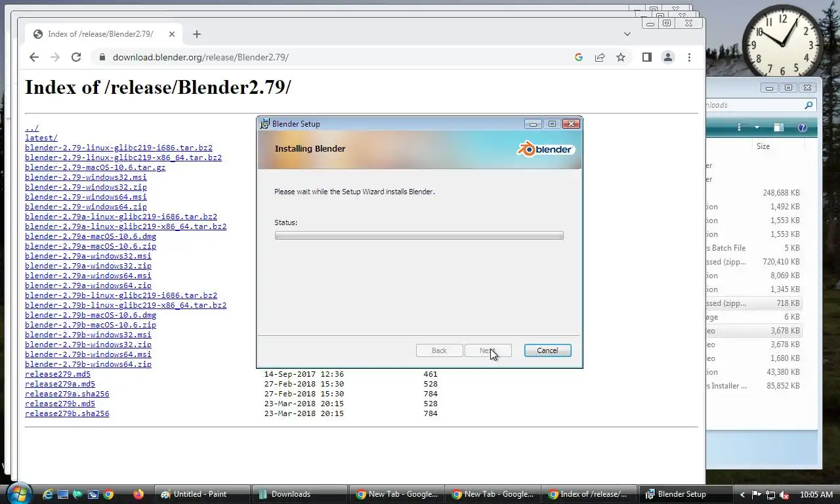Cancel the Blender installation

(x=547, y=350)
